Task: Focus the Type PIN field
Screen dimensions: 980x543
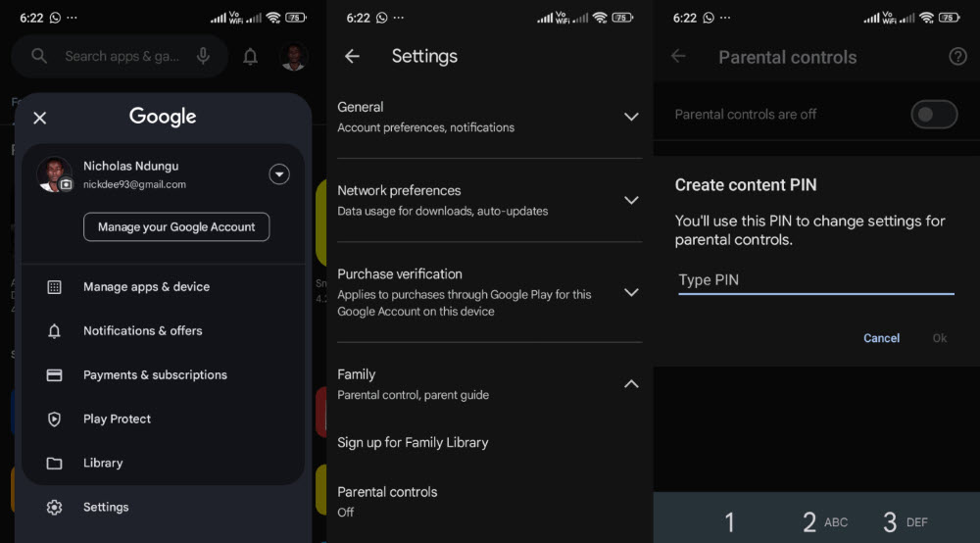Action: pos(816,280)
